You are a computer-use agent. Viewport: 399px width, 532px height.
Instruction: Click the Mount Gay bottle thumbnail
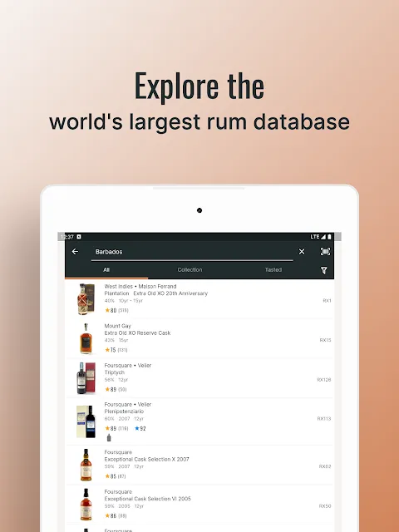(86, 338)
